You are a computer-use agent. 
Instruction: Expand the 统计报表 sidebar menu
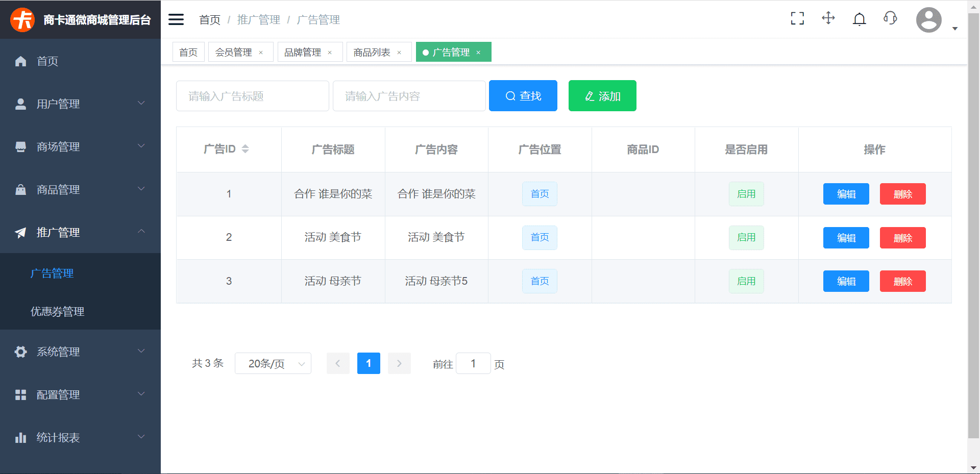pos(59,437)
